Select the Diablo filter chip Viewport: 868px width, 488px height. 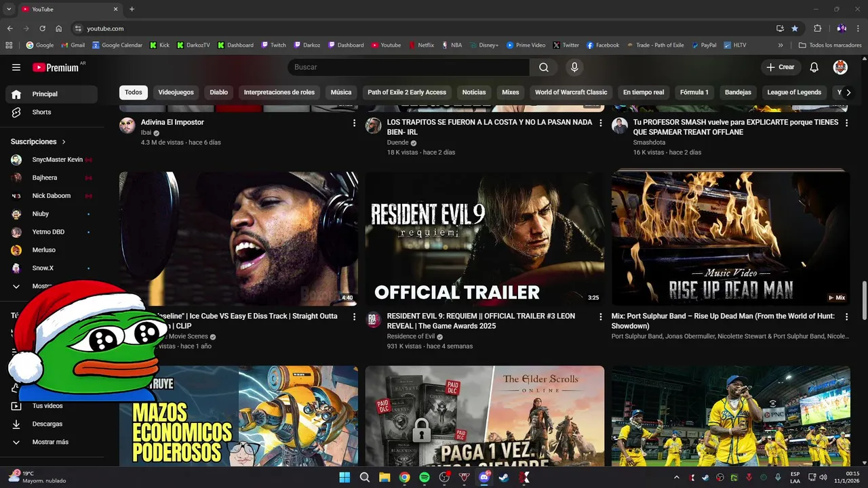218,92
